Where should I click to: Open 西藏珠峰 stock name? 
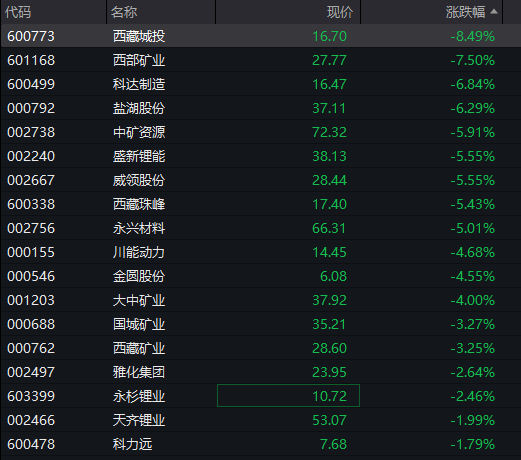[x=139, y=204]
